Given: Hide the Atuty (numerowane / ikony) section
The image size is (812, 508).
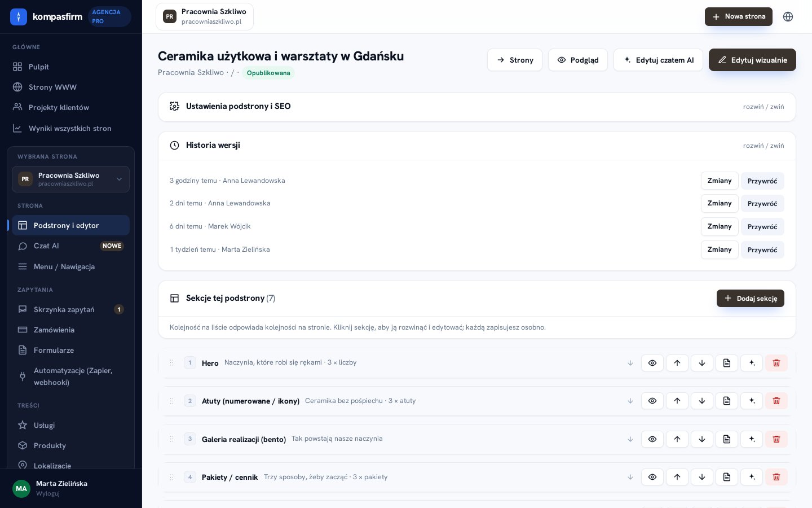Looking at the screenshot, I should point(652,401).
